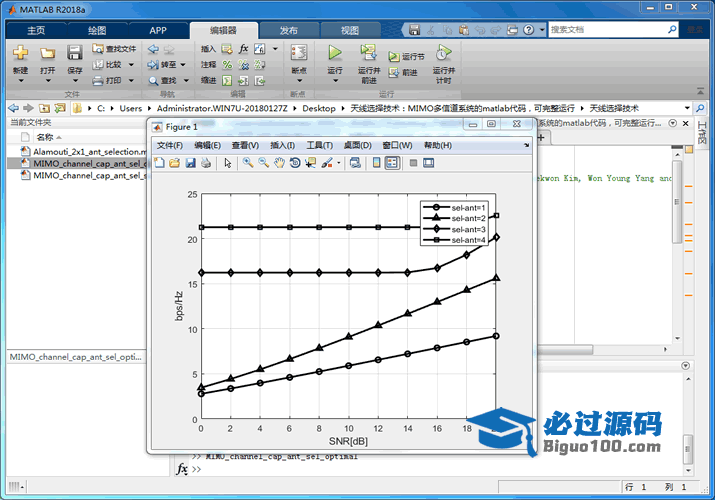Click Find Files (查找文件) button
Image resolution: width=715 pixels, height=500 pixels.
tap(114, 49)
